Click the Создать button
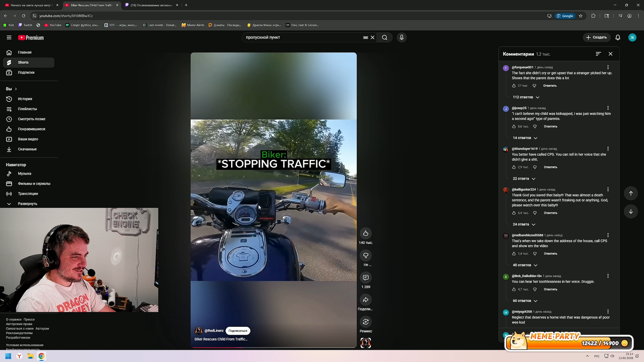Screen dimensions: 644x362 pyautogui.click(x=596, y=38)
